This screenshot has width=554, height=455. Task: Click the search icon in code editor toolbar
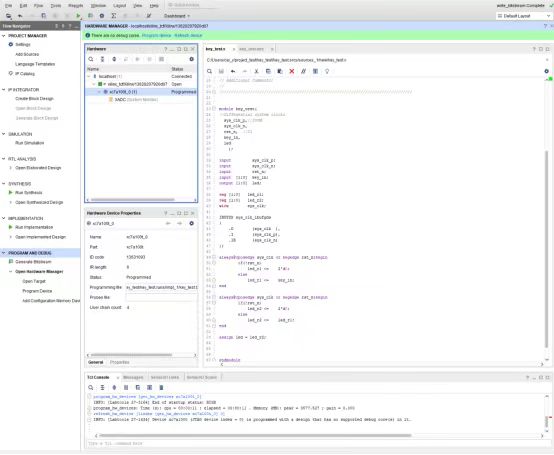pyautogui.click(x=210, y=71)
